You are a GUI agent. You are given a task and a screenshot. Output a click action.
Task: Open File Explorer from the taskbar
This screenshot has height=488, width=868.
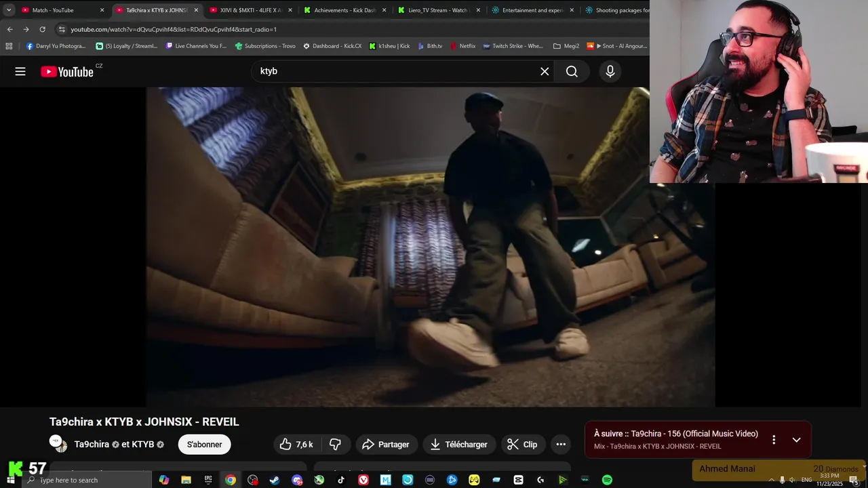[186, 480]
